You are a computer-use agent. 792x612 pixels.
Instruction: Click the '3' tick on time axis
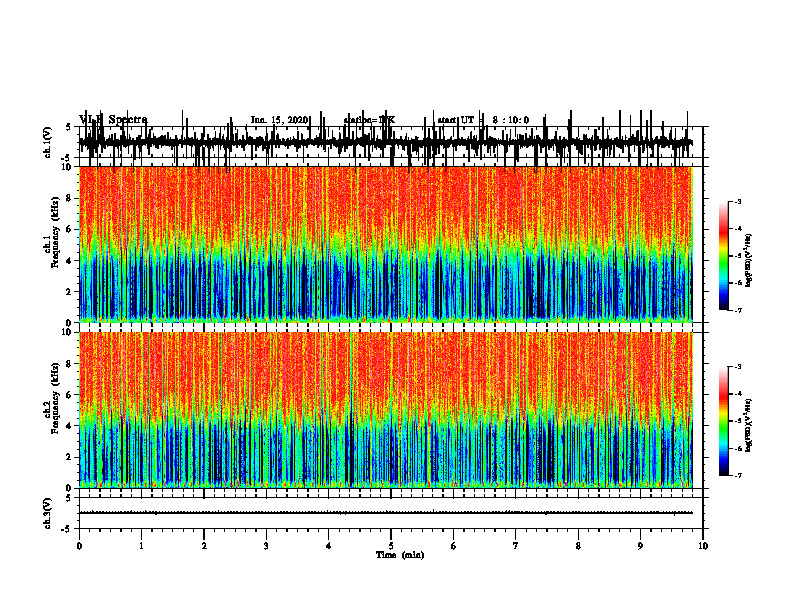click(x=266, y=546)
